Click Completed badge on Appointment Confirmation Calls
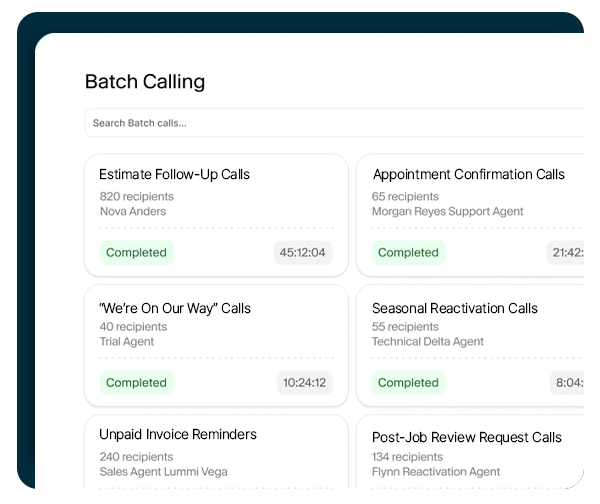The height and width of the screenshot is (504, 600). point(408,253)
